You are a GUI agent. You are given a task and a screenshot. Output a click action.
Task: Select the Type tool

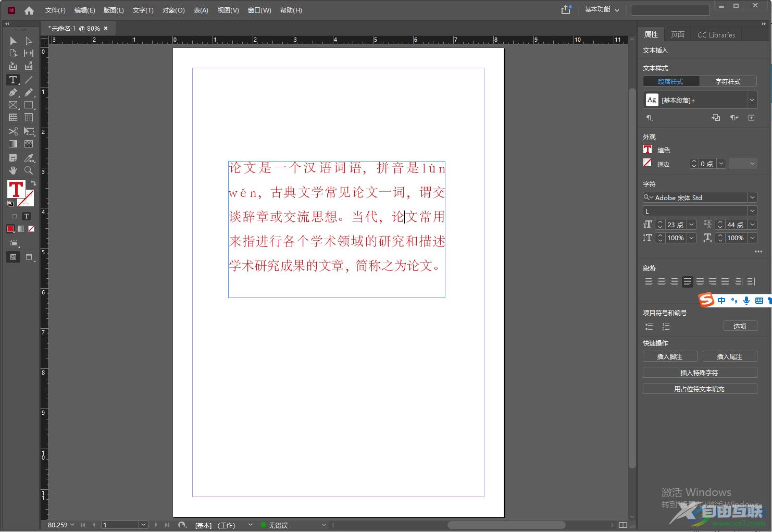point(13,80)
